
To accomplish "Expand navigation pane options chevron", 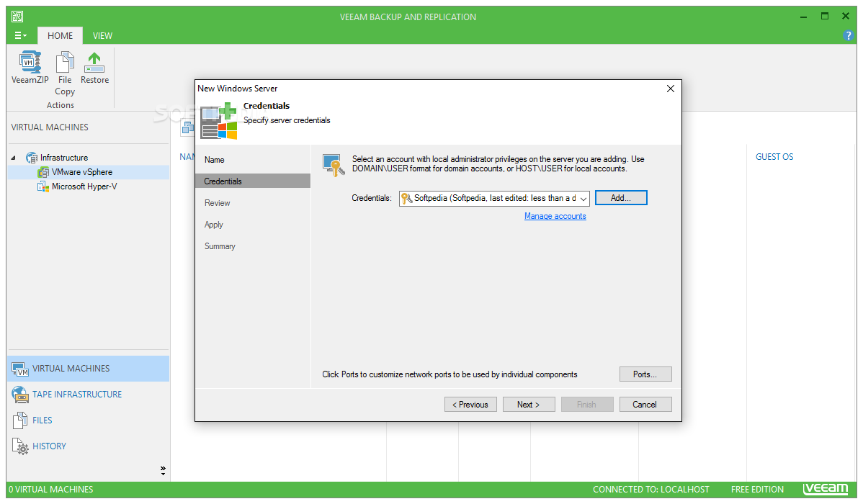I will pos(163,470).
